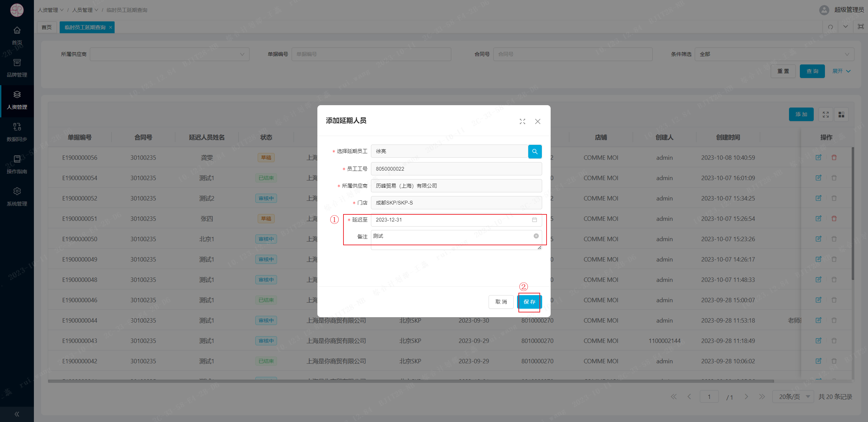Close the 临时员工延期查询 tab
This screenshot has height=422, width=868.
[x=111, y=27]
